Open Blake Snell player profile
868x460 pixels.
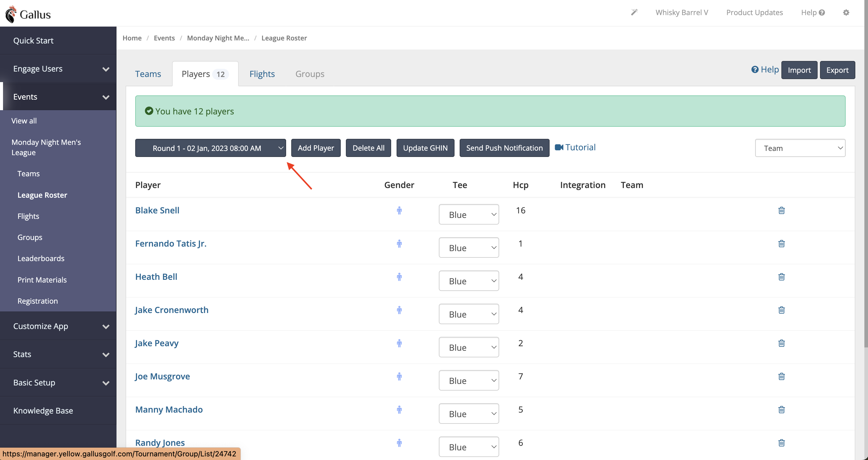(157, 210)
